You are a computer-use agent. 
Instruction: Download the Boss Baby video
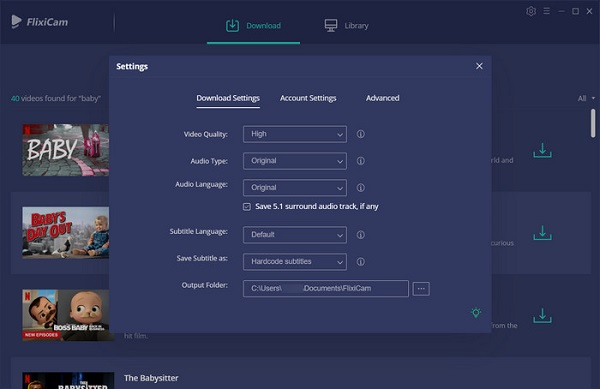click(542, 316)
